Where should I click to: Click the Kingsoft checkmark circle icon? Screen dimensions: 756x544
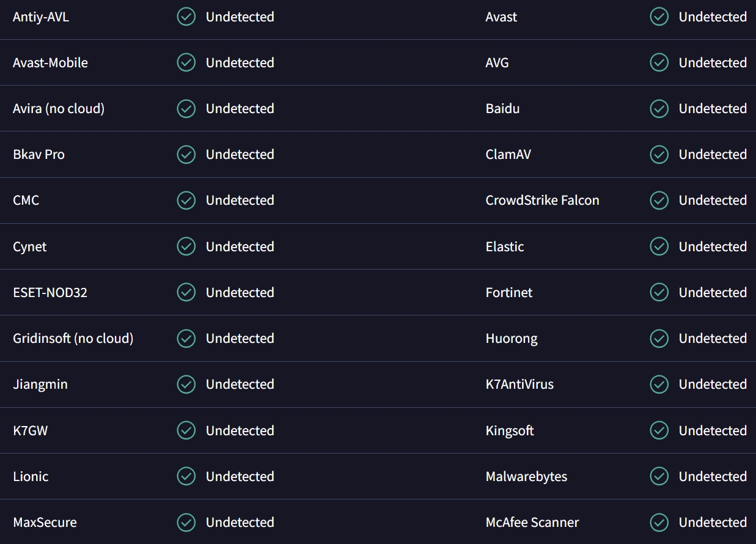tap(659, 430)
